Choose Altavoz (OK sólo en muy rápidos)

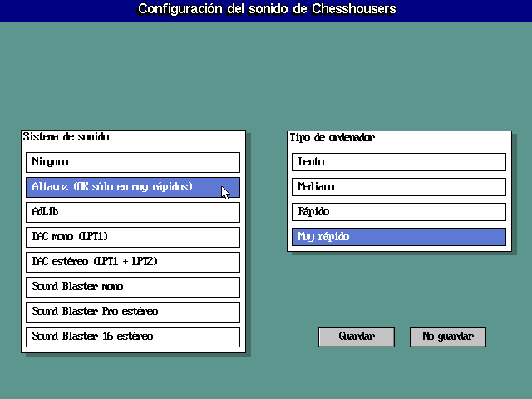[133, 187]
